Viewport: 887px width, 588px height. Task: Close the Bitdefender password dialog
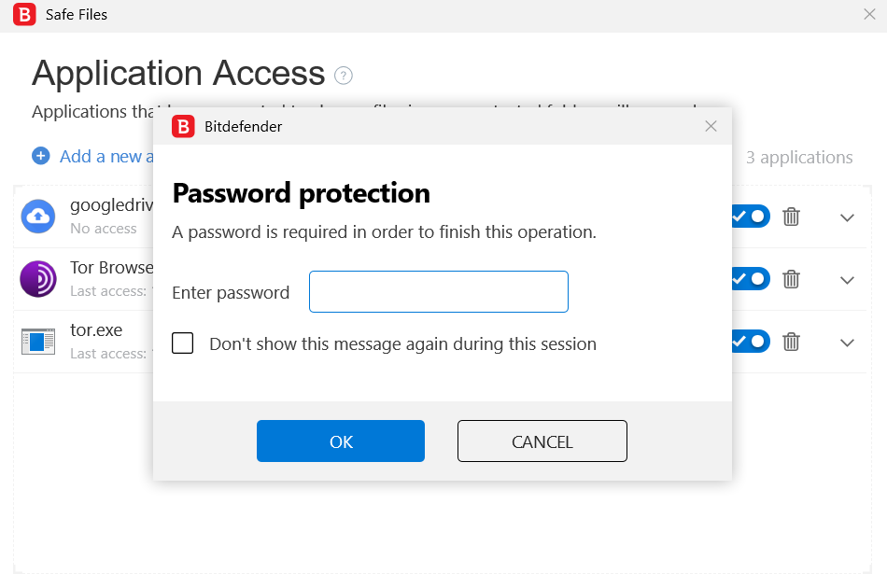711,126
